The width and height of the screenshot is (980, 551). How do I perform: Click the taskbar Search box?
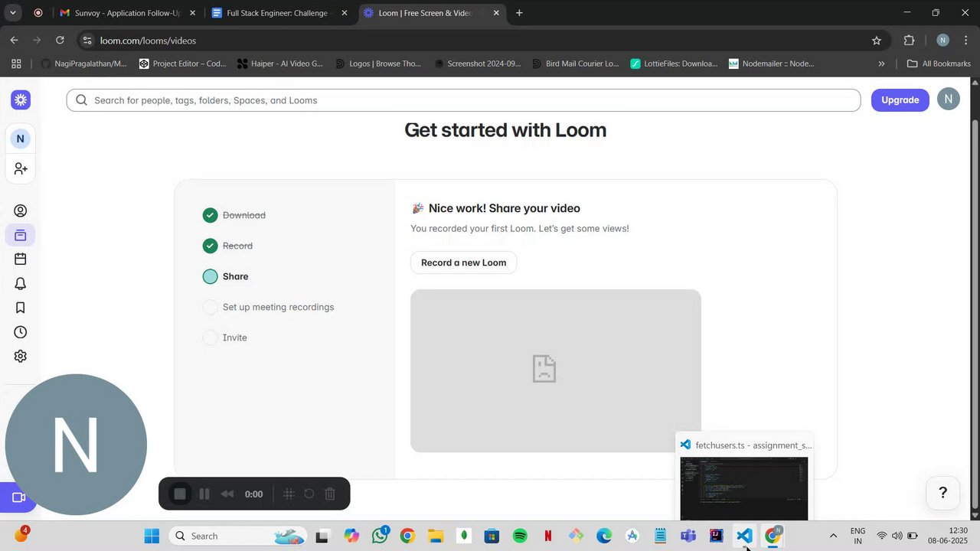(237, 536)
